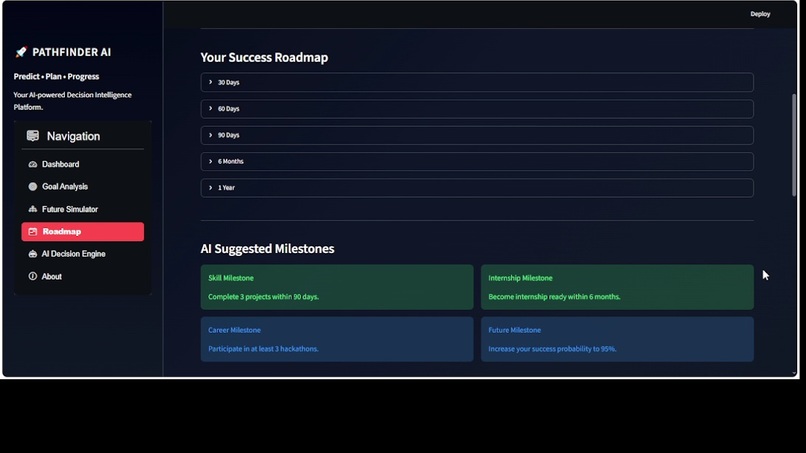Screen dimensions: 806x453
Task: Click the AI Decision Engine robot icon
Action: pos(33,254)
